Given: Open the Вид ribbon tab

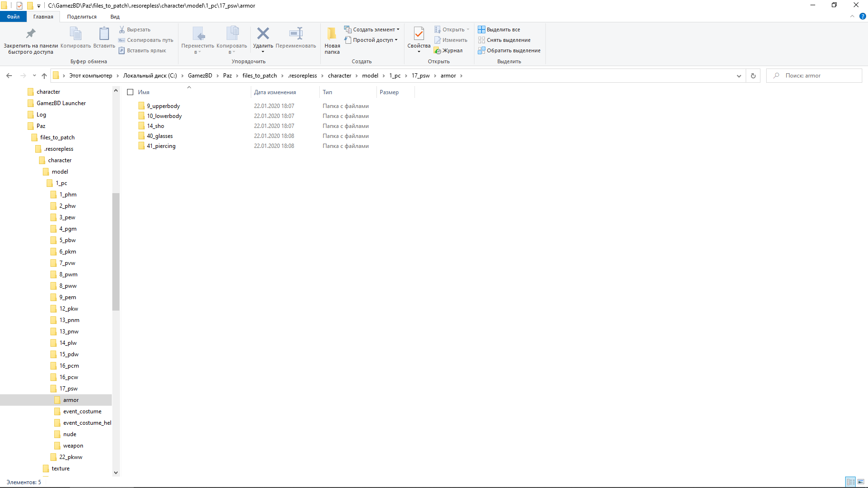Looking at the screenshot, I should pyautogui.click(x=115, y=17).
